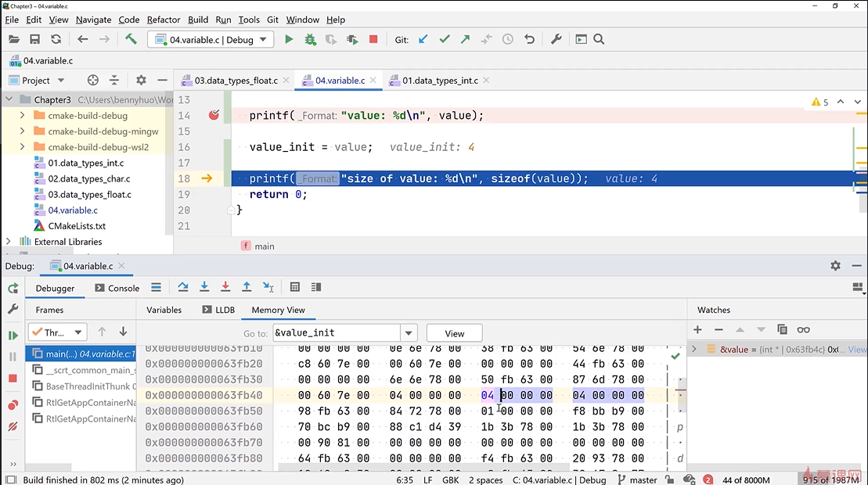Add a new watch with the plus icon
Image resolution: width=868 pixels, height=485 pixels.
[x=698, y=329]
